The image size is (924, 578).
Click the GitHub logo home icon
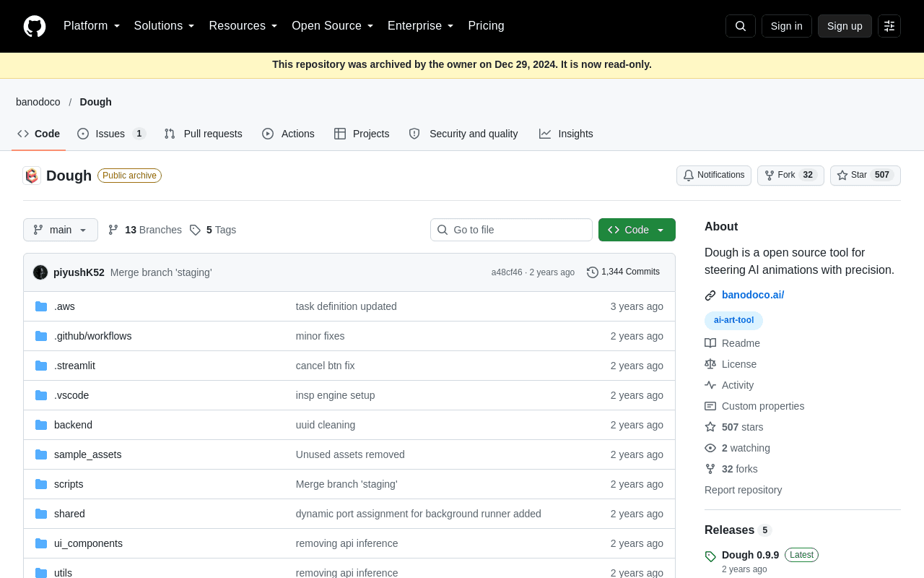coord(35,26)
